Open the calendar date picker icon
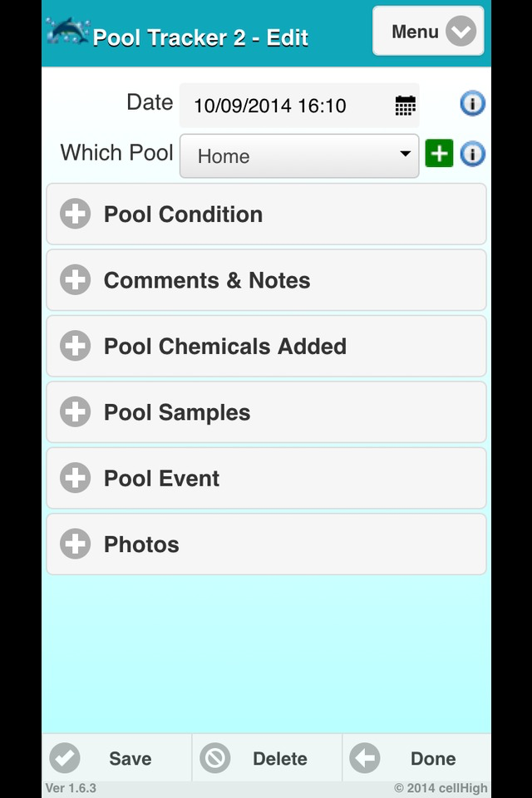The image size is (532, 798). click(405, 106)
